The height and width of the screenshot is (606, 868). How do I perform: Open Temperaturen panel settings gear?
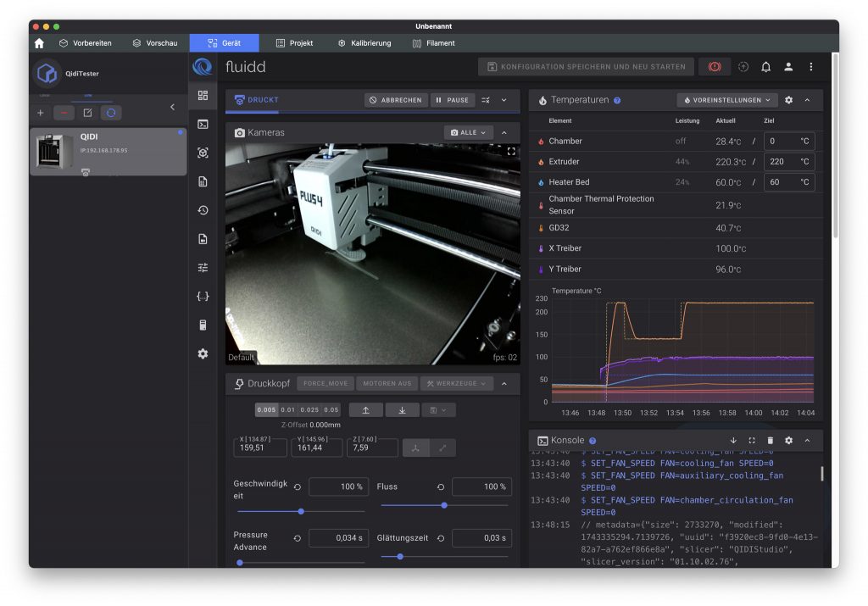788,100
